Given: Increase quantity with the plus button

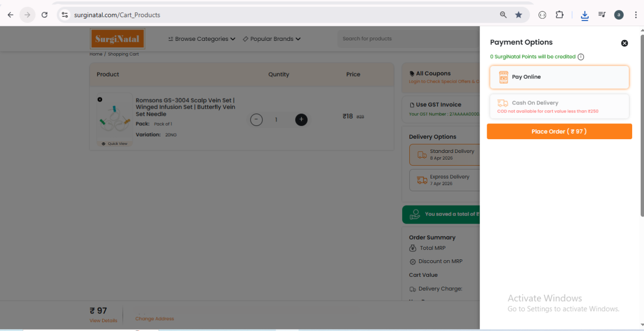Looking at the screenshot, I should coord(301,120).
